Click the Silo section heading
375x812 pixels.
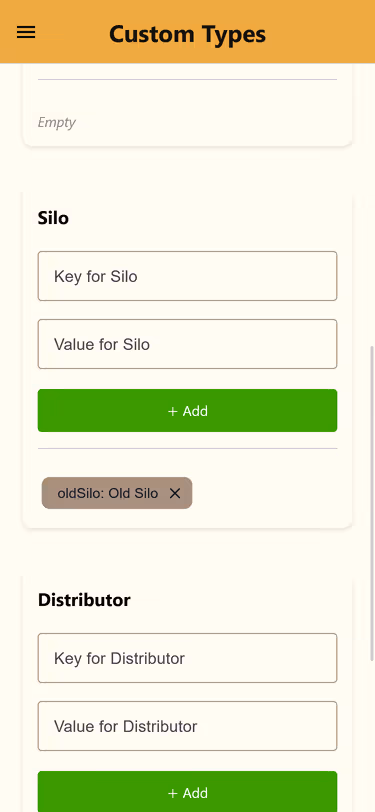click(53, 218)
